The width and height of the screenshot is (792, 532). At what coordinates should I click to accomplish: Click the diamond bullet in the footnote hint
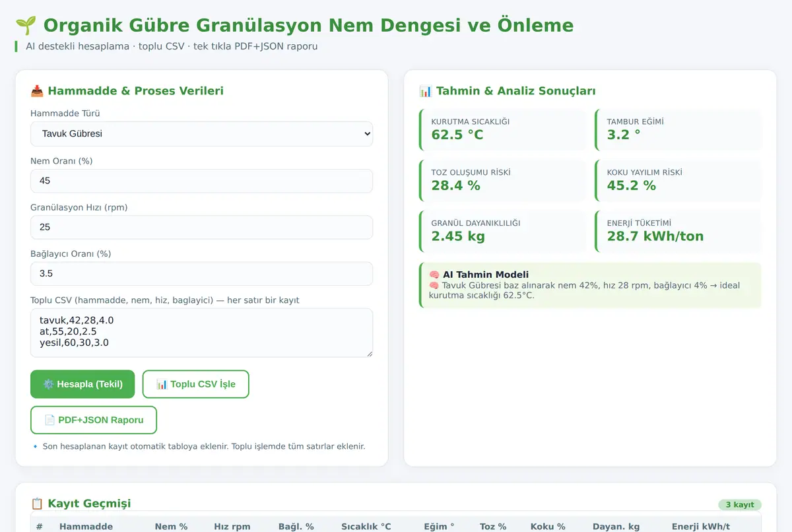36,447
